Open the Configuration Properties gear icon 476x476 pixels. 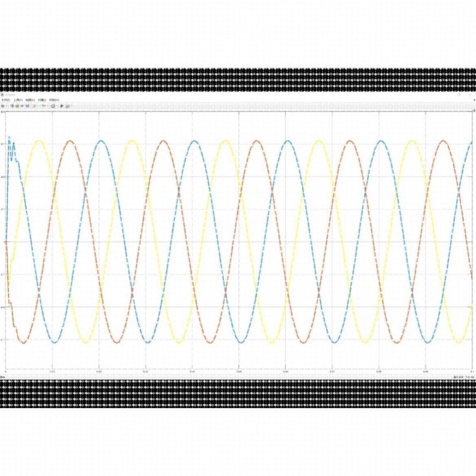coord(3,106)
